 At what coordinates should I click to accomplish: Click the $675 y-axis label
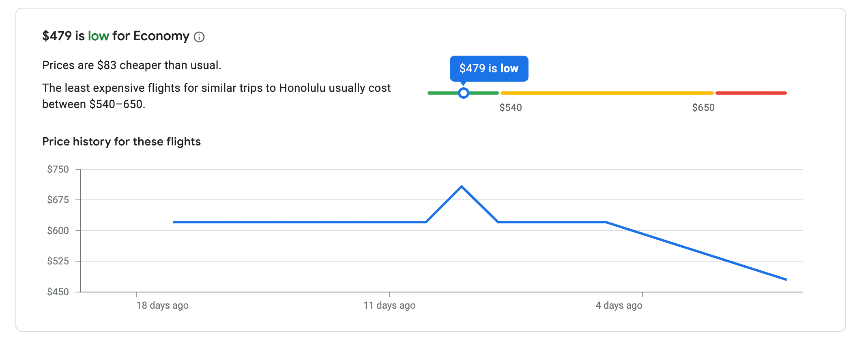pos(58,200)
